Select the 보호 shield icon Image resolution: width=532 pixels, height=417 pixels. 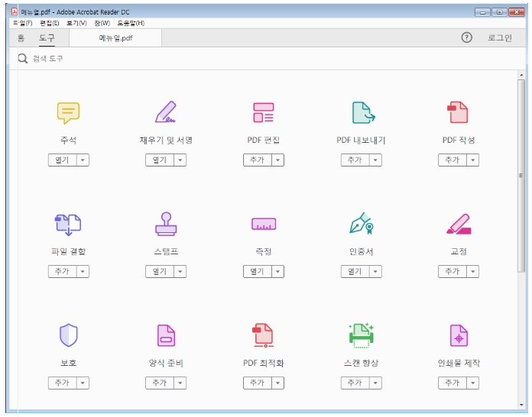69,335
